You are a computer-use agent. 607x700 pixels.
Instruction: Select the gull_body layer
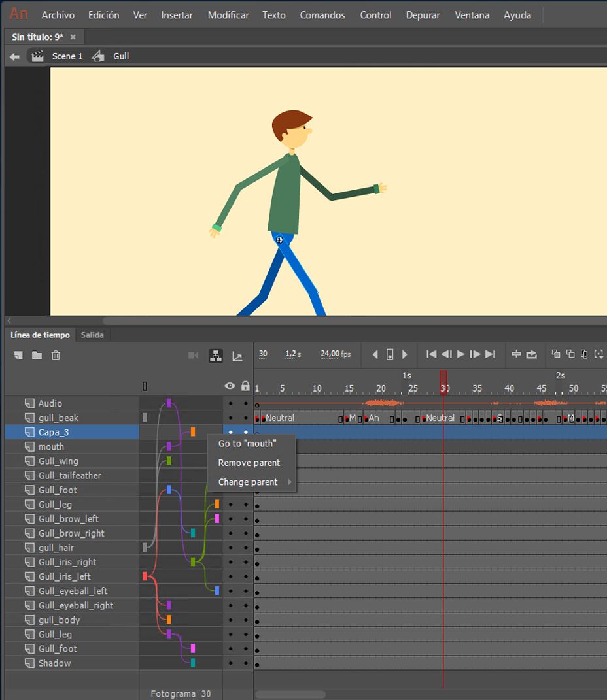coord(59,620)
